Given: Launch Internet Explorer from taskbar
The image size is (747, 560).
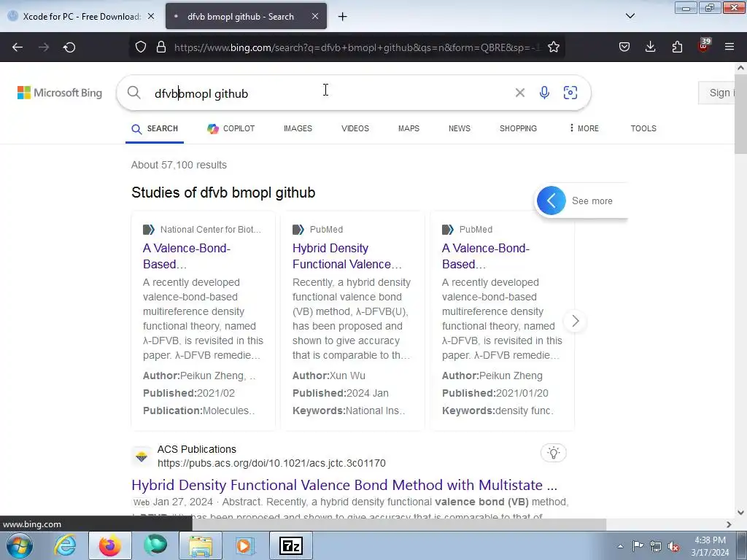Looking at the screenshot, I should point(65,545).
